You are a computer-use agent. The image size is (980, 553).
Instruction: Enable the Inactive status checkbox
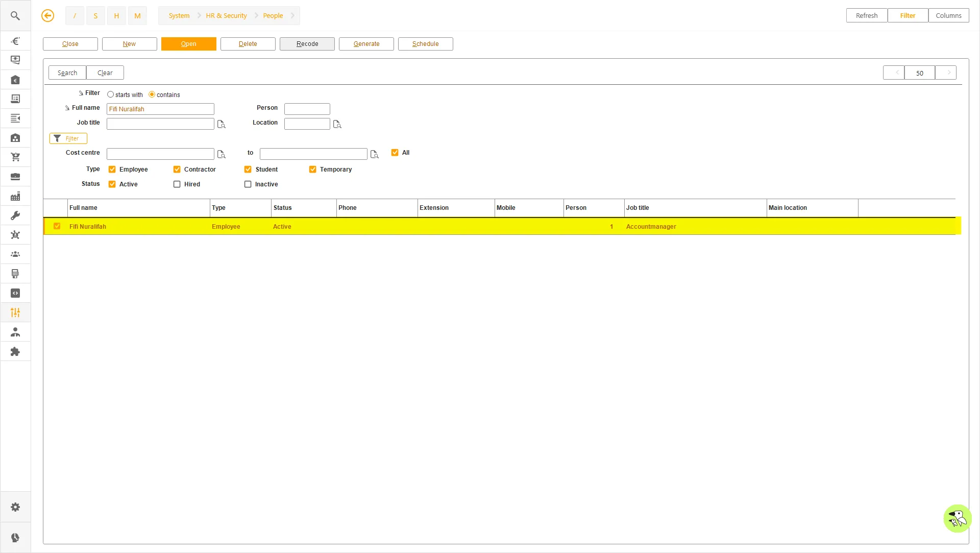click(248, 184)
